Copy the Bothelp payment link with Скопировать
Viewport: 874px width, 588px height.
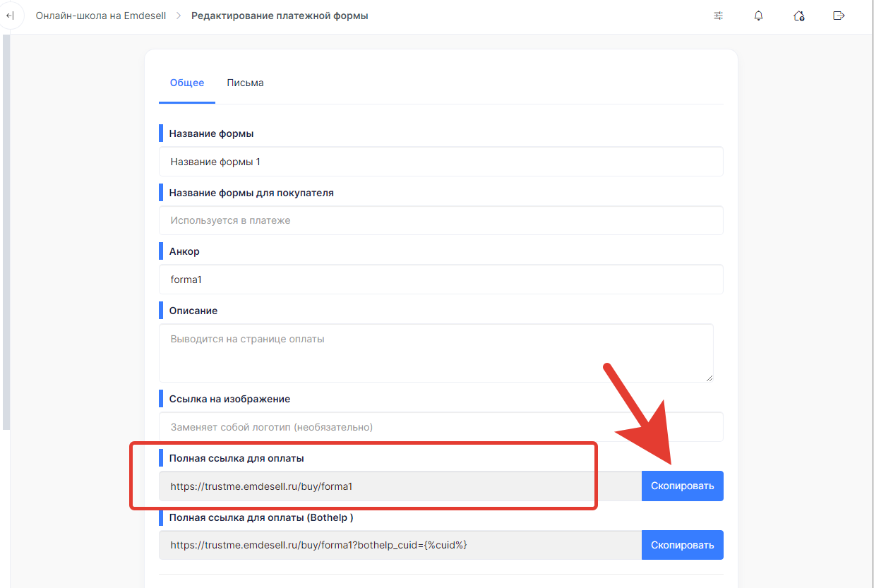683,545
